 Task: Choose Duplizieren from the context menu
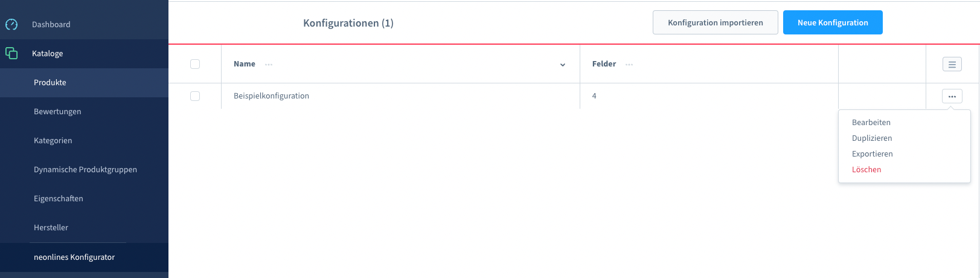[x=871, y=138]
